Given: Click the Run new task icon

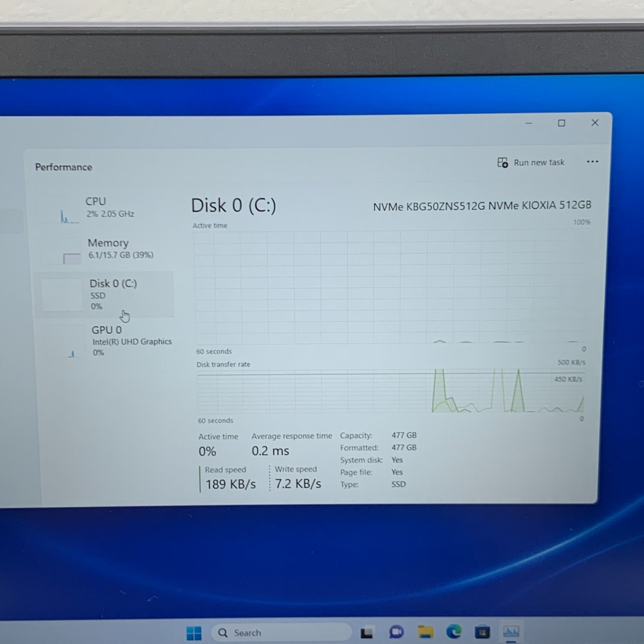Looking at the screenshot, I should click(502, 163).
